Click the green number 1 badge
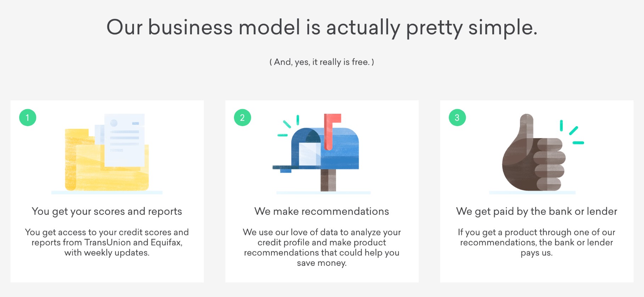The image size is (644, 297). click(28, 118)
